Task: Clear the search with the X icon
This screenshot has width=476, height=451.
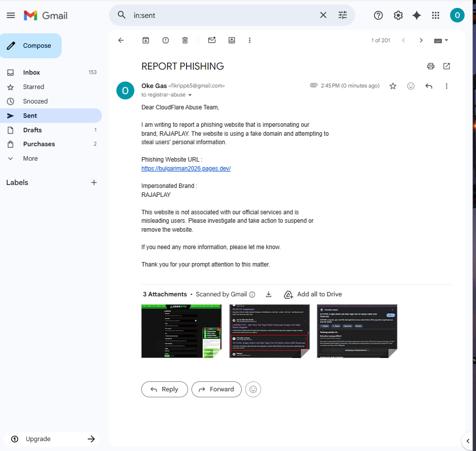Action: tap(323, 15)
